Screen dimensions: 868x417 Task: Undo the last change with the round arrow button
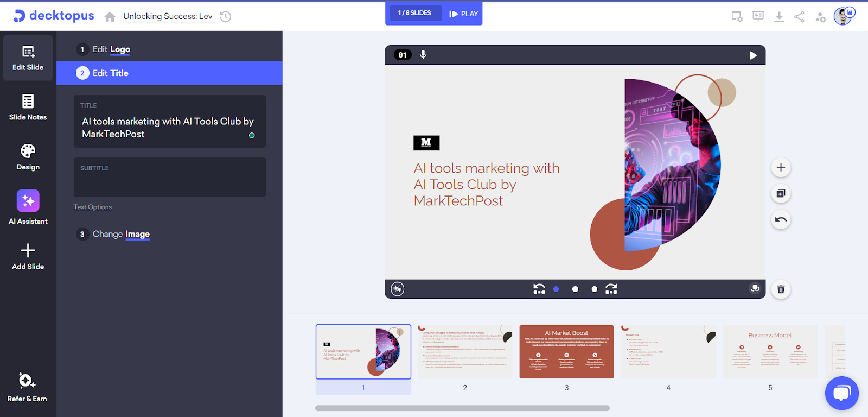(781, 219)
